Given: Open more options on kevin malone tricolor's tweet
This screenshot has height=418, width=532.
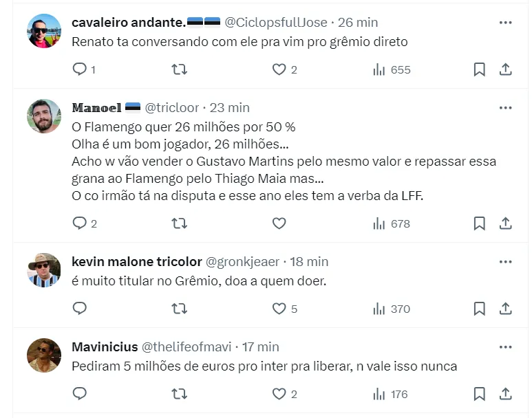Looking at the screenshot, I should point(505,262).
